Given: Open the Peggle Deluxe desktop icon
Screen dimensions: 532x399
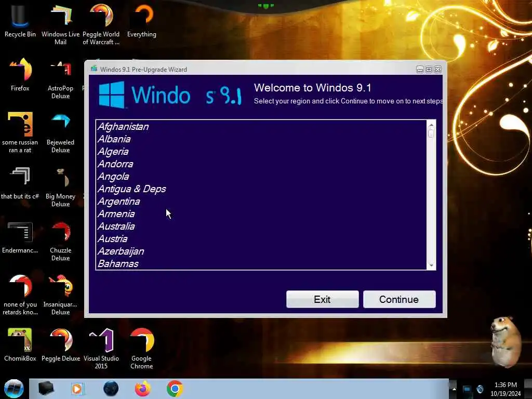Looking at the screenshot, I should pyautogui.click(x=60, y=344).
